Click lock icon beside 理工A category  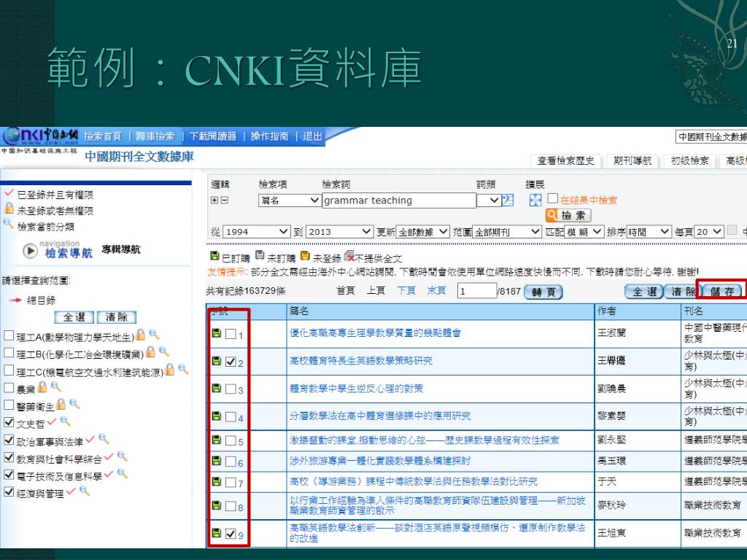coord(141,334)
